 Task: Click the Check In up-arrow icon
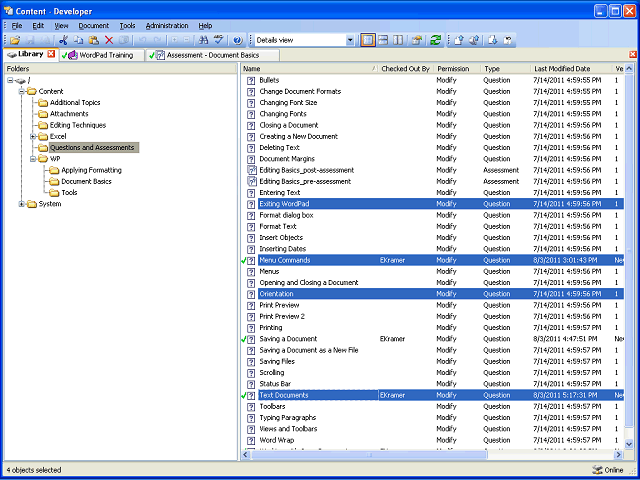coord(459,40)
